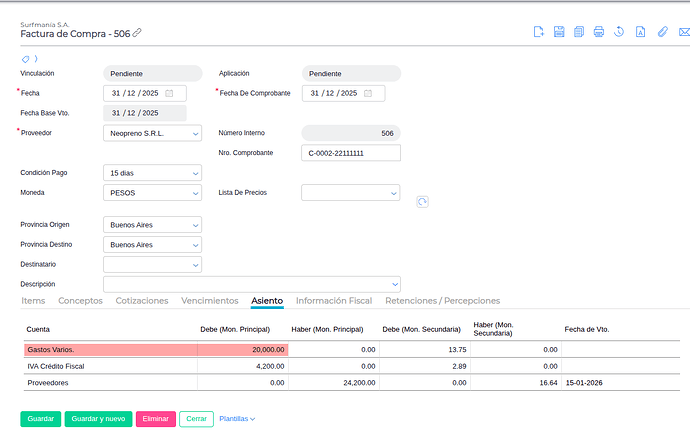Open the Vencimientos tab

[209, 300]
